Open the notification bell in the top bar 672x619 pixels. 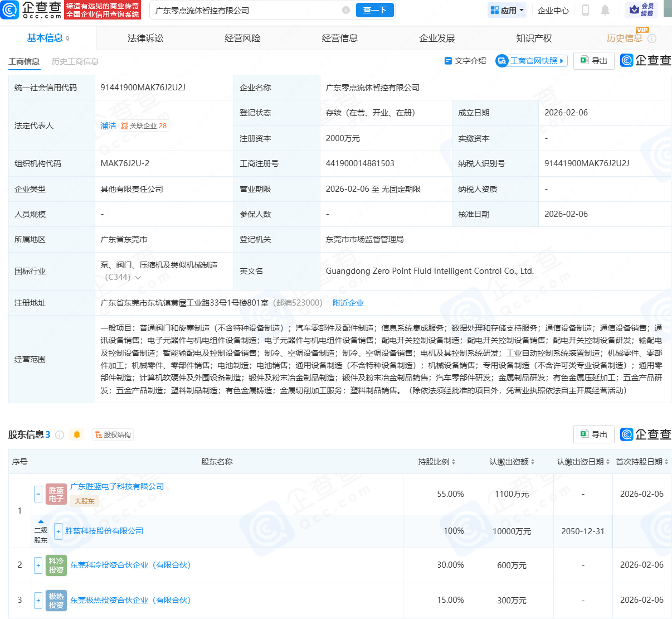point(605,10)
